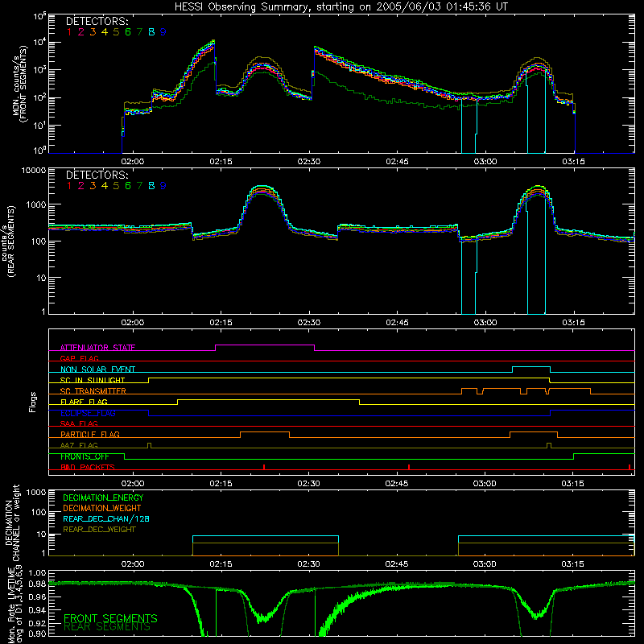This screenshot has height=644, width=644.
Task: Click the front segments counts y-axis label
Action: pos(21,85)
